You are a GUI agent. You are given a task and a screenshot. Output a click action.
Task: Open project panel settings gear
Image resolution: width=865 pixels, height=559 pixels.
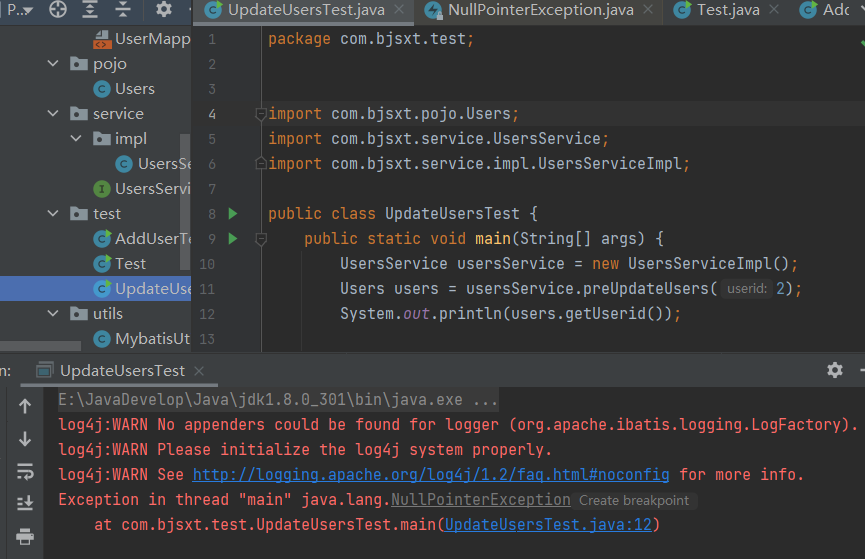(163, 9)
